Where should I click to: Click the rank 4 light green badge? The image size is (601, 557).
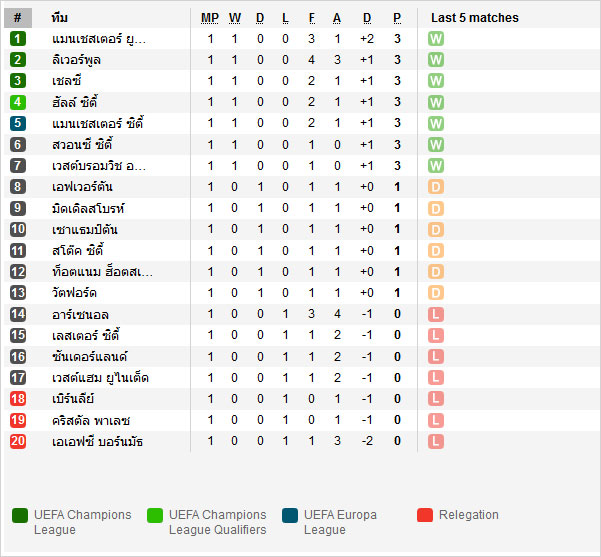pos(18,102)
